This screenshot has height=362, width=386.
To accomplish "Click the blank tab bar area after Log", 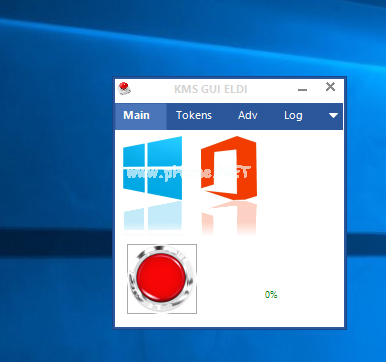I will coord(315,116).
